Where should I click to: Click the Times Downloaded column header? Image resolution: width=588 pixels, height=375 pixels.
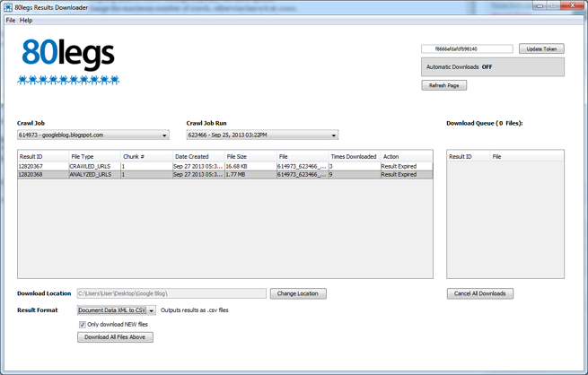(x=355, y=157)
